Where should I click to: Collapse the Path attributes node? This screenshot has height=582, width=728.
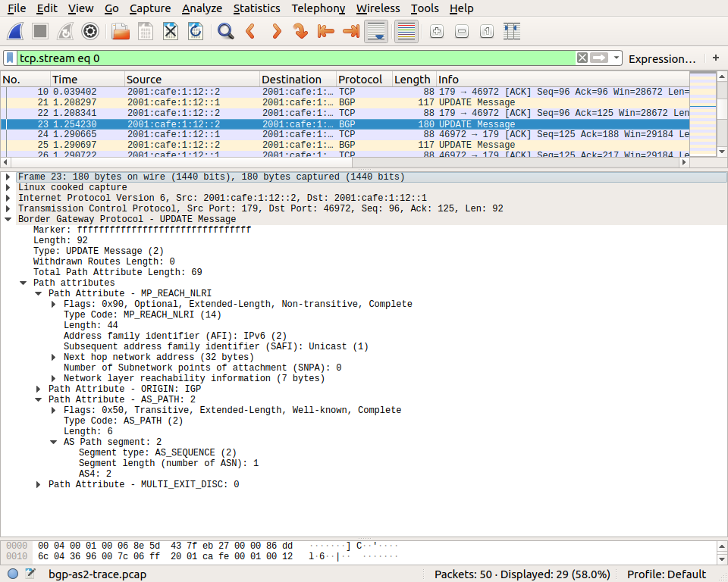(23, 283)
